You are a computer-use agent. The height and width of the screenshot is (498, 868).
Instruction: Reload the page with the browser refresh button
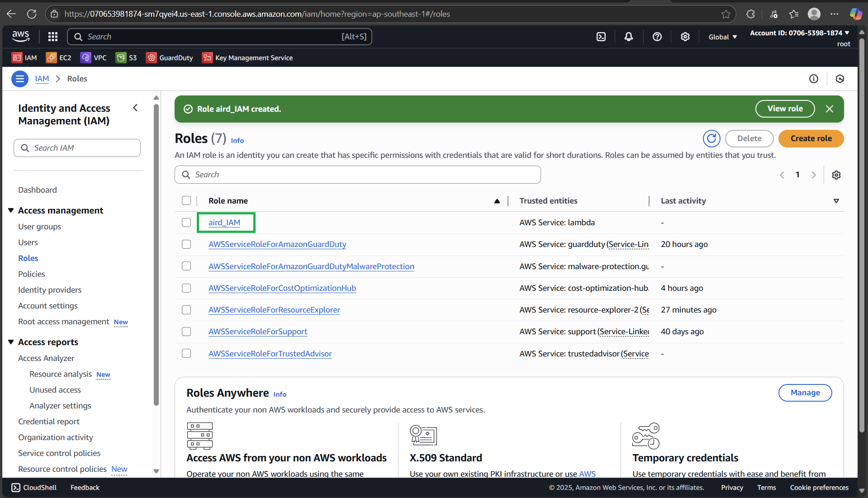point(32,14)
